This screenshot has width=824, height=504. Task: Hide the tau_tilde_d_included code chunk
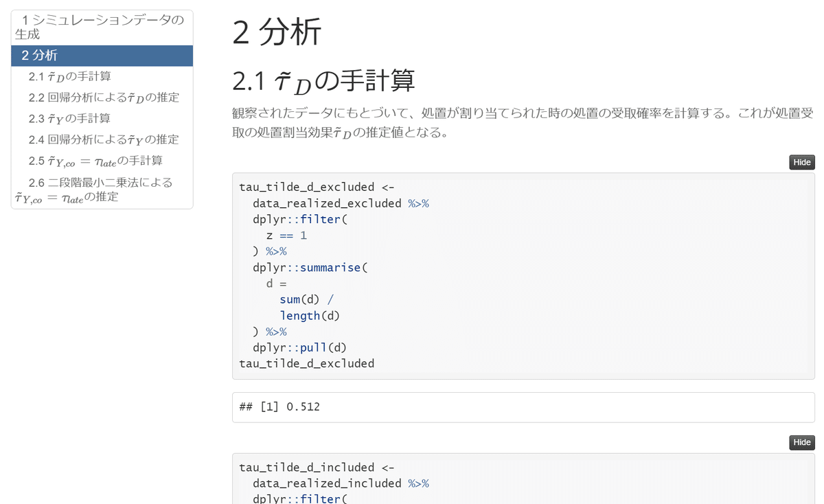click(802, 443)
